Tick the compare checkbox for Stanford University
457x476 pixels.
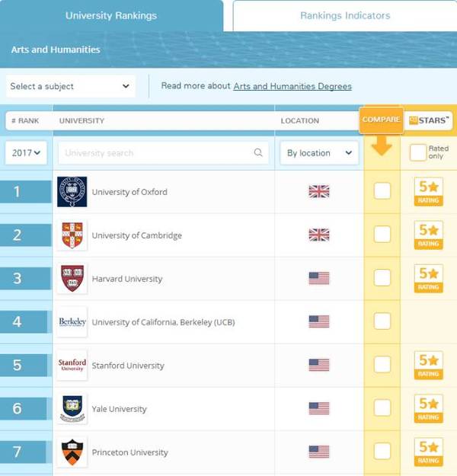382,365
